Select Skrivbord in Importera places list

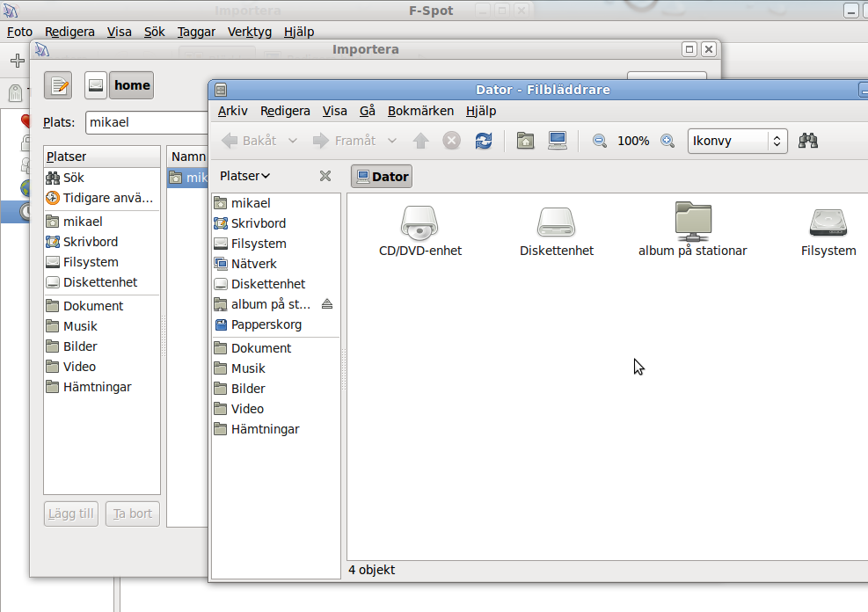102,242
